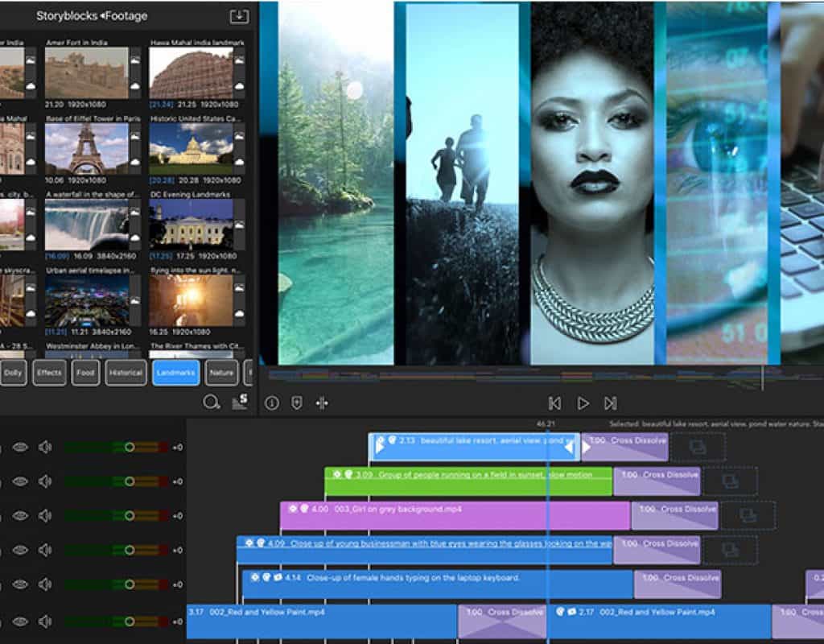Click cloud download icon on Eiffel Tower thumbnail
Image resolution: width=824 pixels, height=644 pixels.
click(x=135, y=162)
